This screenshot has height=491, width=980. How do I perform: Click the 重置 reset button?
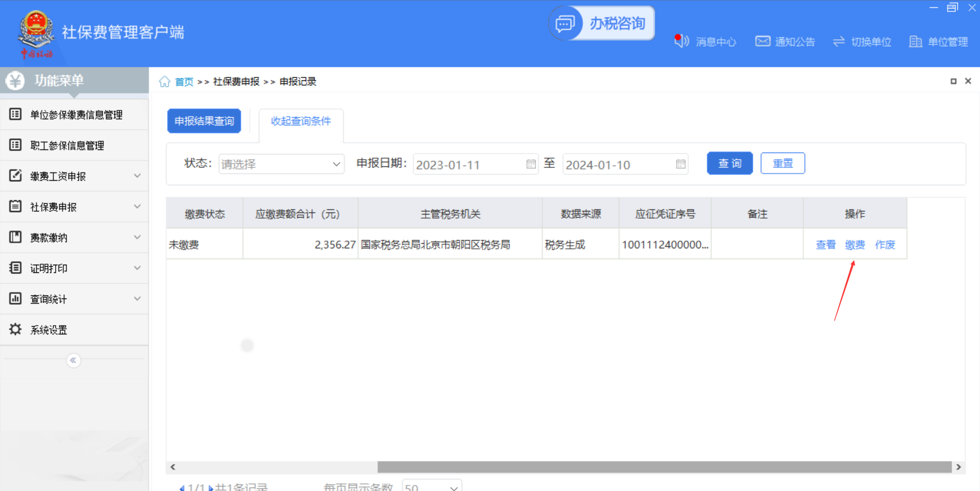click(782, 163)
